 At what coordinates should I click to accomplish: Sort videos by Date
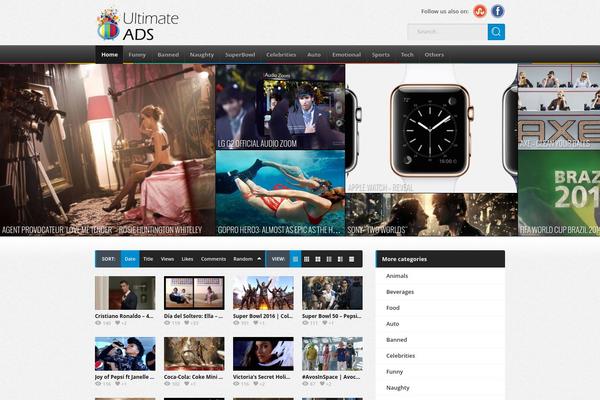130,259
